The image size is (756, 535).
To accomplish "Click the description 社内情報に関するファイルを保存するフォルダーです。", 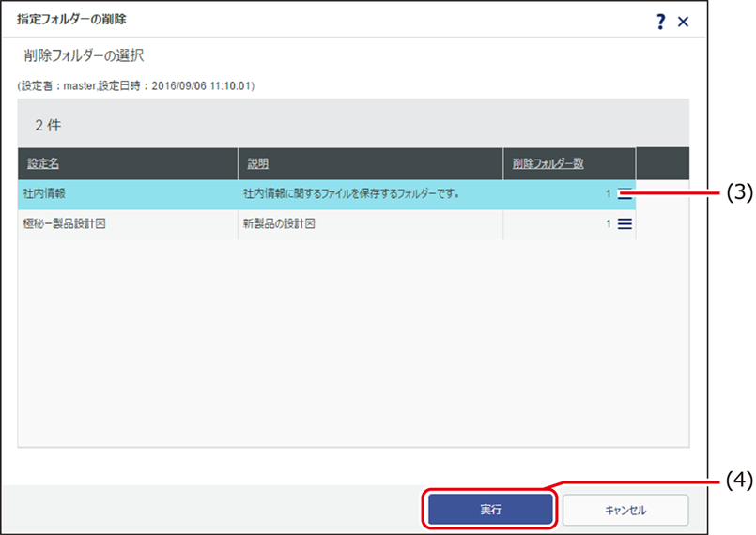I will point(351,193).
